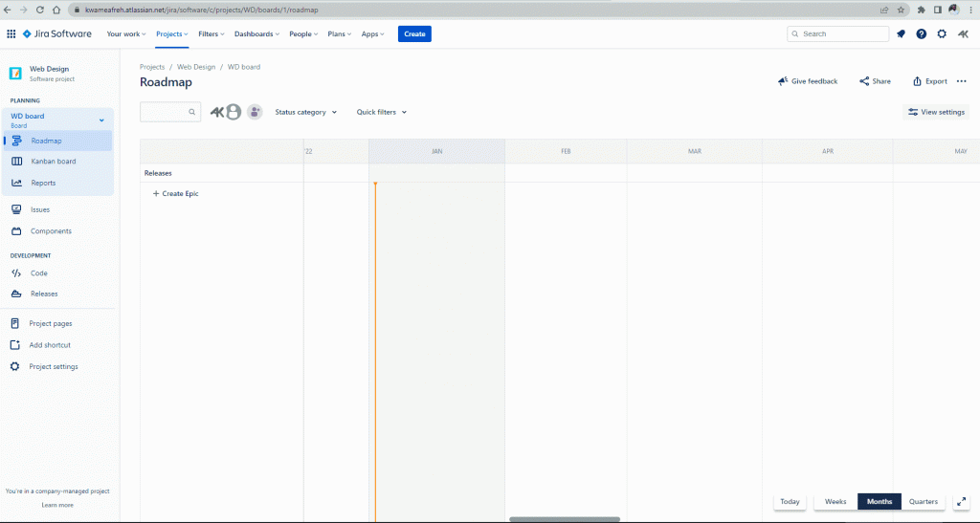
Task: Open Components in sidebar
Action: (x=57, y=231)
